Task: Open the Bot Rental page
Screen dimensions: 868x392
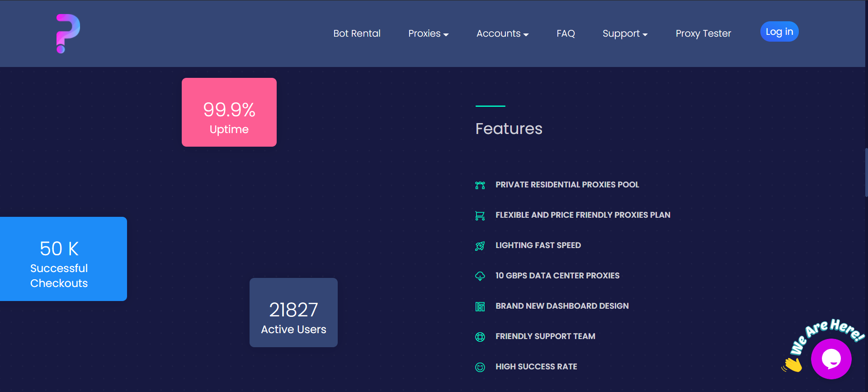Action: [357, 33]
